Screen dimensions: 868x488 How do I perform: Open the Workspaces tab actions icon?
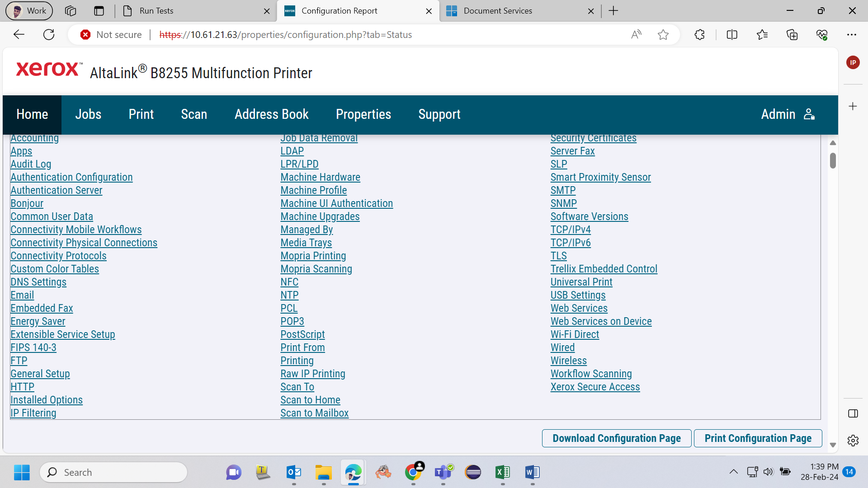71,11
